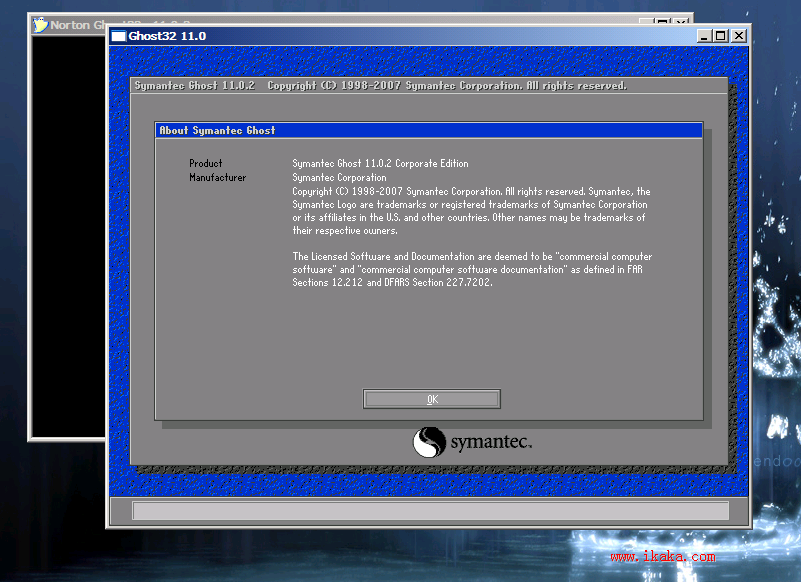Maximize the Ghost32 11.0 window

point(721,36)
